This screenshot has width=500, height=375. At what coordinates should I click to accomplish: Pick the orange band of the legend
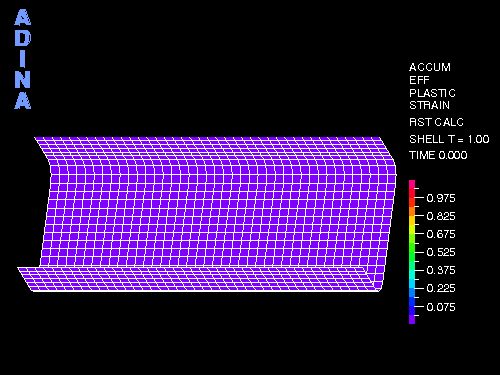tap(412, 211)
